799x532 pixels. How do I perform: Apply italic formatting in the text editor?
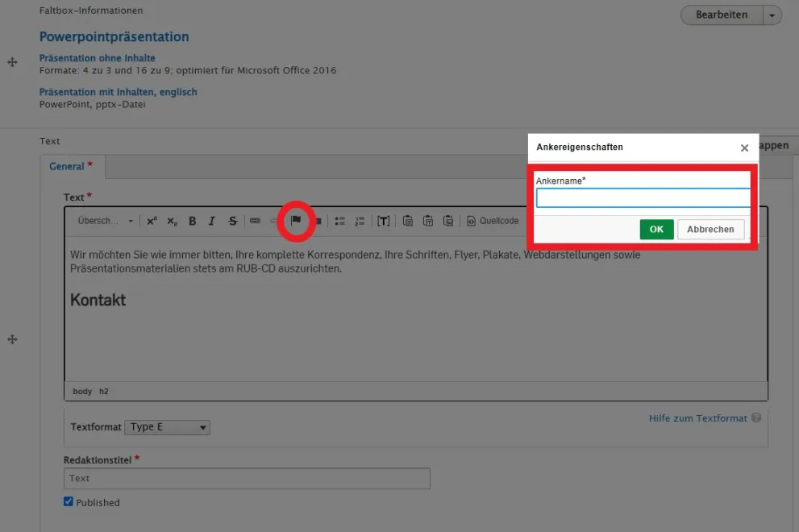(211, 220)
